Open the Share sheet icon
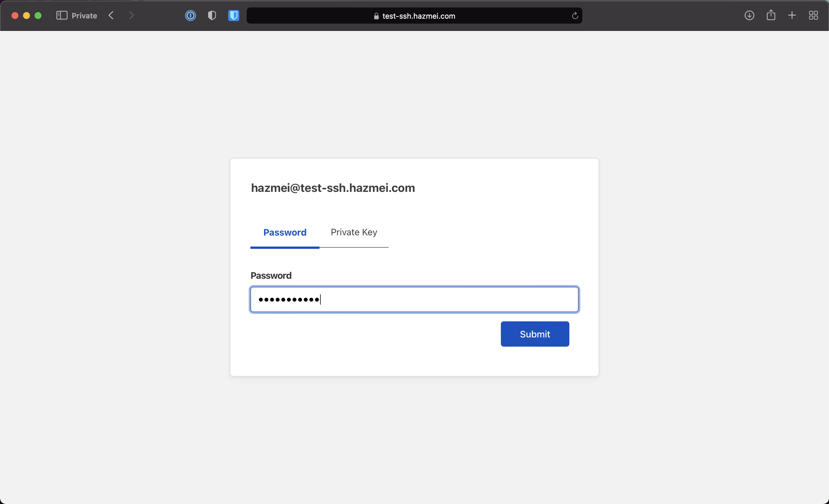Screen dimensions: 829x504 tap(771, 15)
